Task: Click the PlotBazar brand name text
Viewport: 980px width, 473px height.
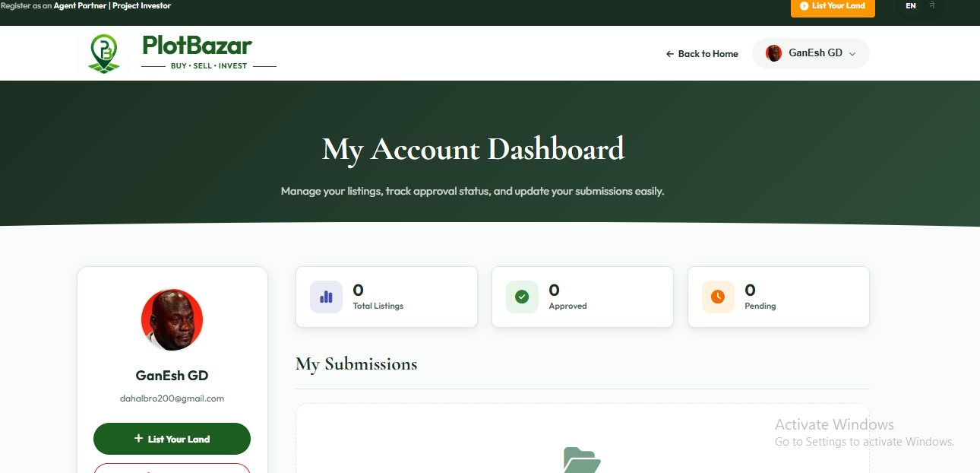Action: 197,45
